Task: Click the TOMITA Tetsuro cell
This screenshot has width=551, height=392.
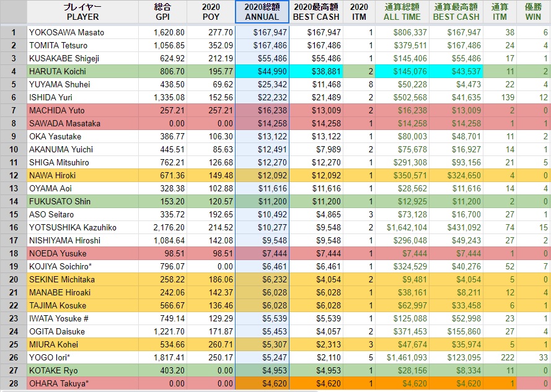Action: click(82, 45)
